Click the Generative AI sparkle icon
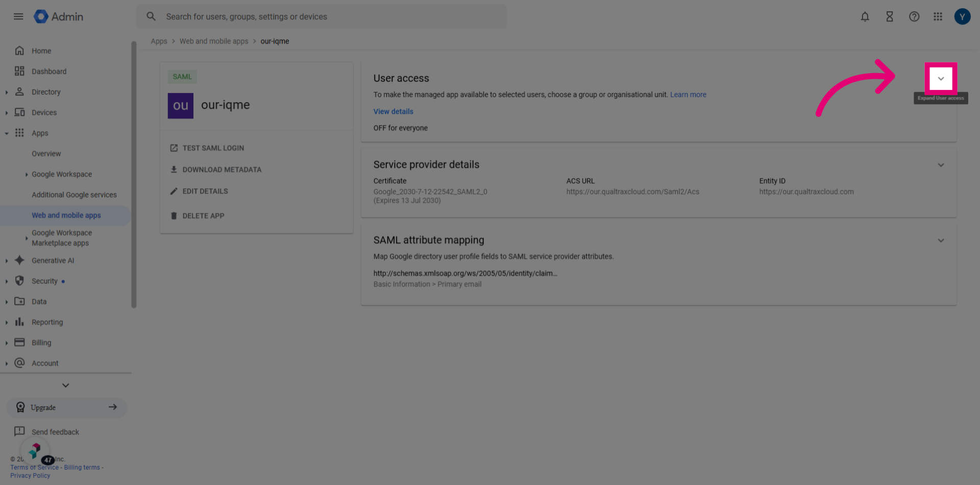 click(x=19, y=260)
